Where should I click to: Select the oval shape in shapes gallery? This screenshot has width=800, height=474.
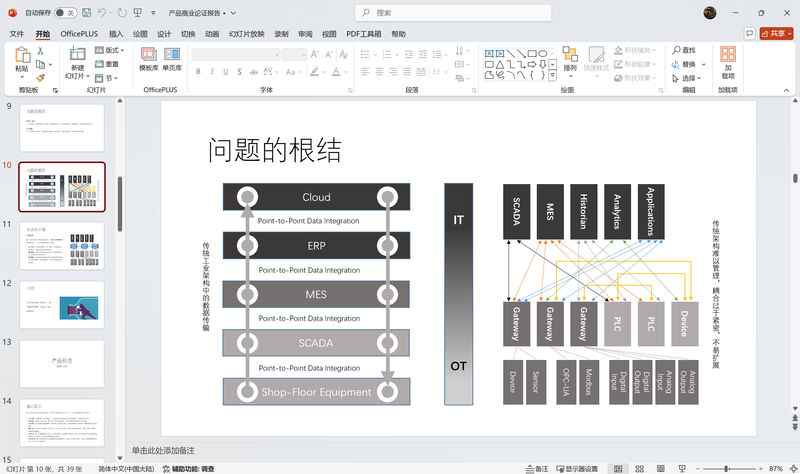click(x=543, y=54)
